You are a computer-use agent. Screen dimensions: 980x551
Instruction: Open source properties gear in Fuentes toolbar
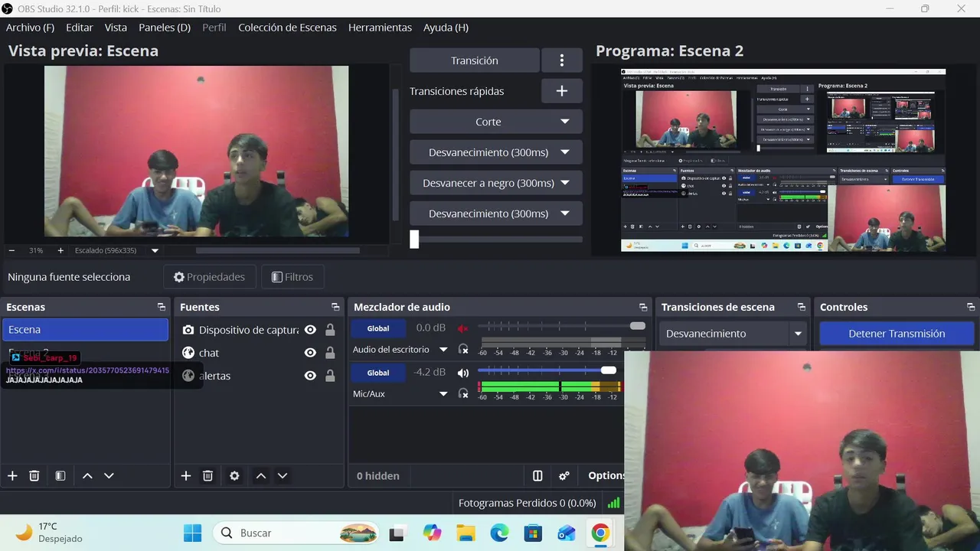234,476
